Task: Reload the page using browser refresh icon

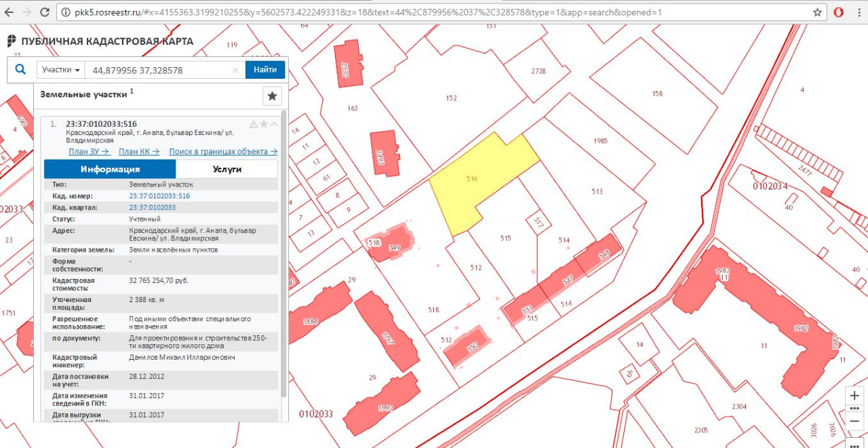Action: coord(45,12)
